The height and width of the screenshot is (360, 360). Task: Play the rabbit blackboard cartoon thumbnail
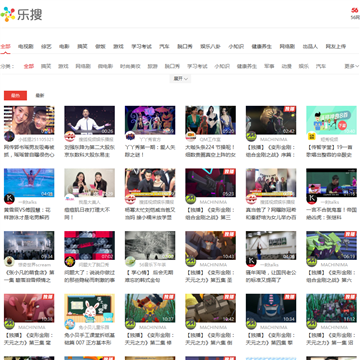click(x=90, y=308)
